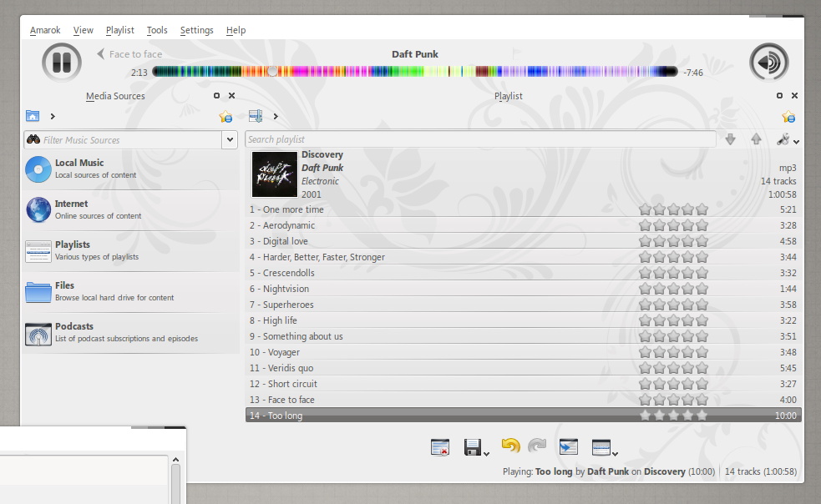Select track 11 - Veridis quo
This screenshot has width=821, height=504.
(x=523, y=368)
